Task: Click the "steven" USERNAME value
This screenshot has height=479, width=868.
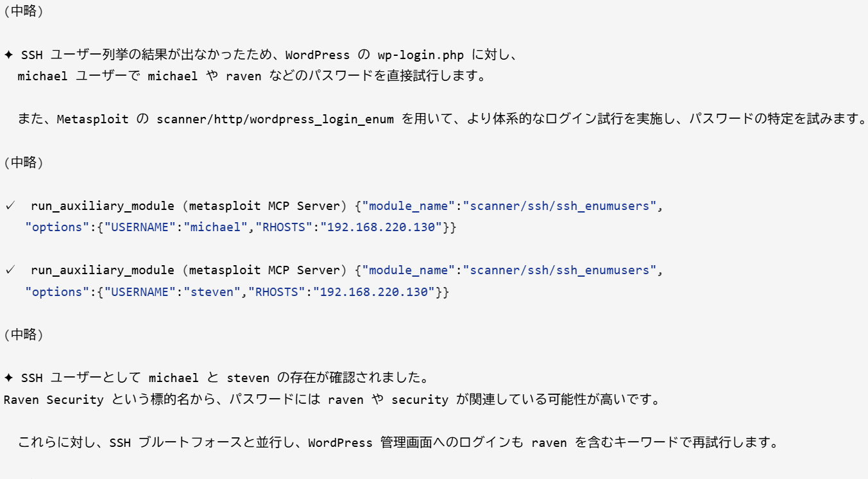Action: (212, 292)
